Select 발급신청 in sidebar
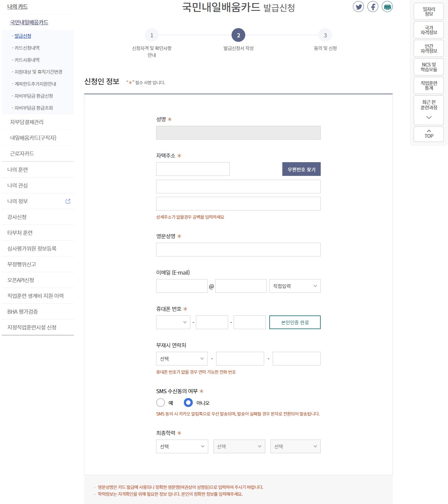448x504 pixels. (x=23, y=36)
